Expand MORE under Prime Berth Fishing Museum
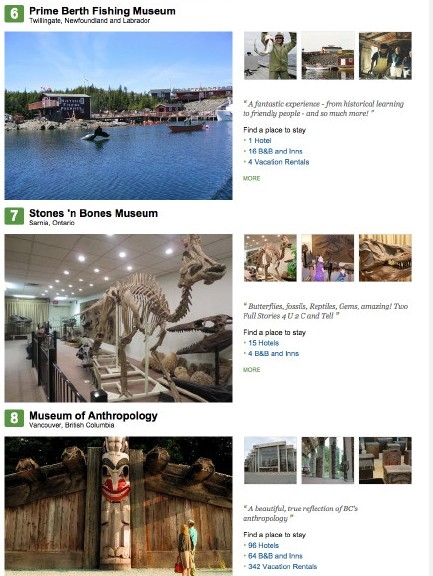The height and width of the screenshot is (576, 433). pos(252,179)
